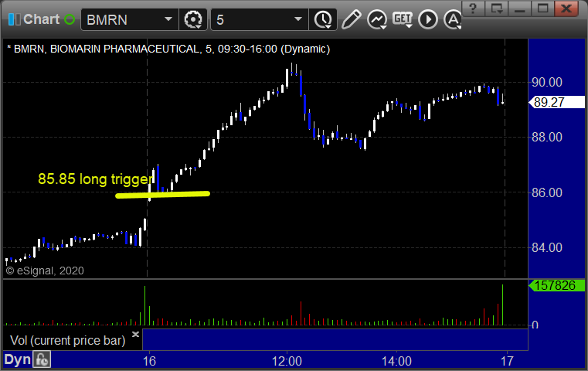Click the Dyn mode button
Image resolution: width=588 pixels, height=371 pixels.
pos(17,359)
